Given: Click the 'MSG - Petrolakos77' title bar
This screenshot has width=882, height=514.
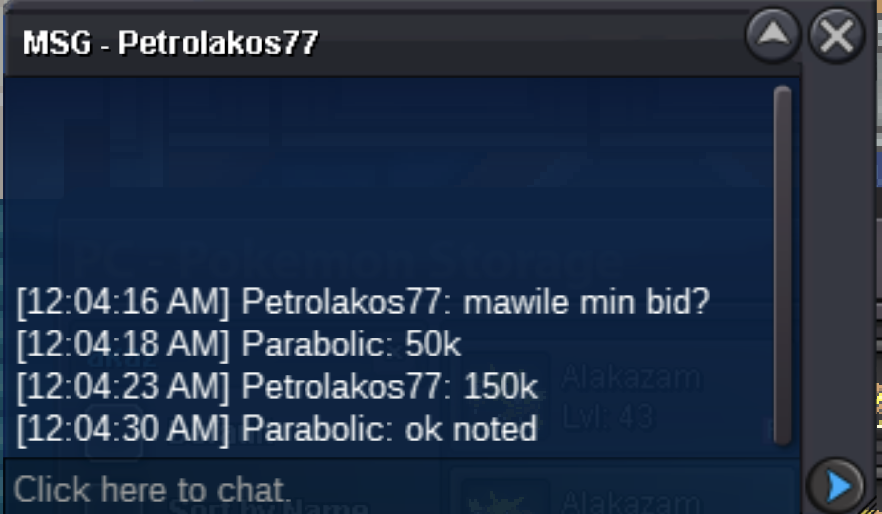Looking at the screenshot, I should (x=374, y=43).
